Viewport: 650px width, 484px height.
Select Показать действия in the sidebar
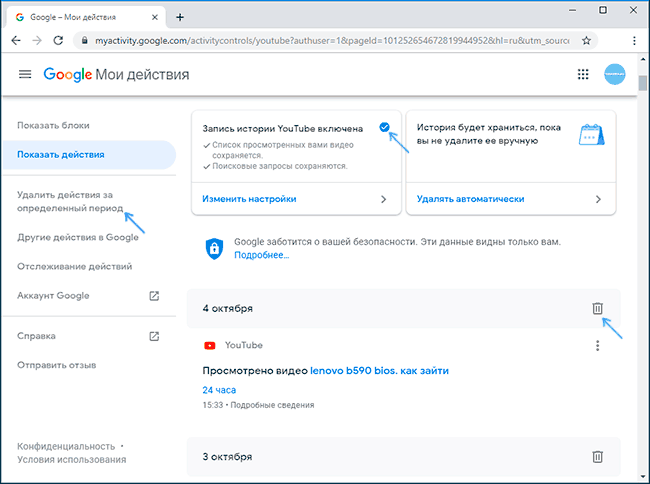coord(61,155)
